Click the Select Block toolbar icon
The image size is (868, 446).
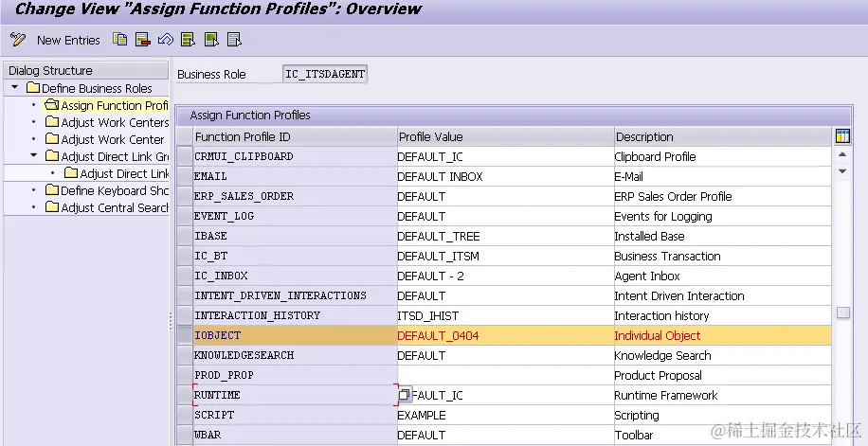click(x=211, y=39)
